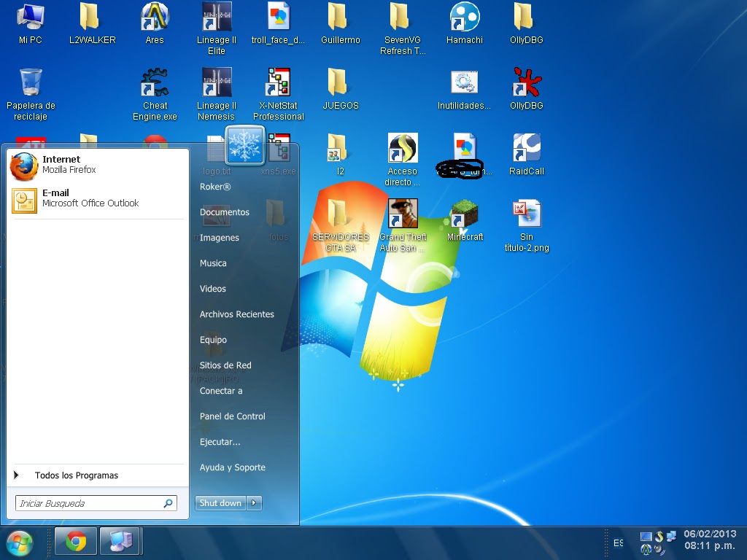This screenshot has height=560, width=747.
Task: Select Panel de Control in the Start menu
Action: point(231,416)
